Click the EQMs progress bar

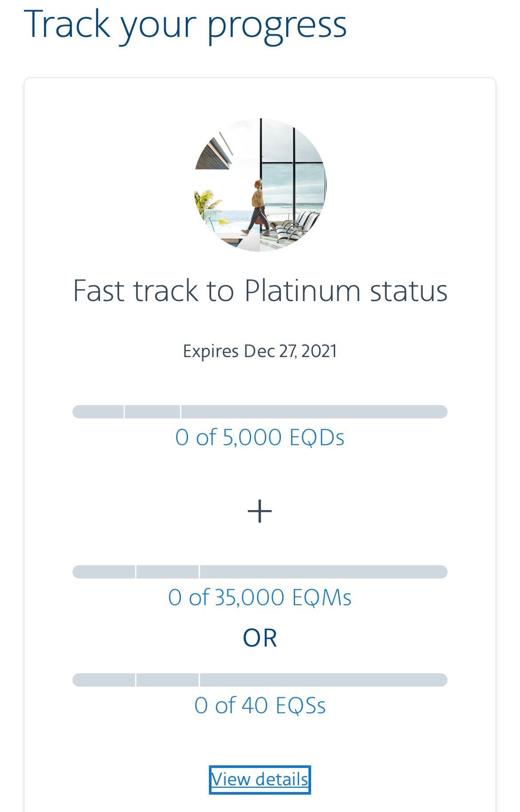(260, 572)
